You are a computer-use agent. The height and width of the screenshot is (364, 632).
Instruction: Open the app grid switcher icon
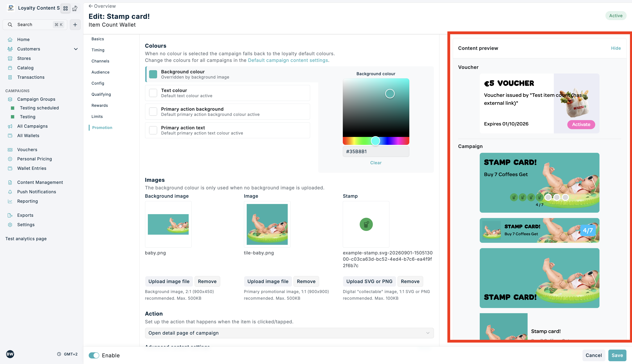[65, 8]
